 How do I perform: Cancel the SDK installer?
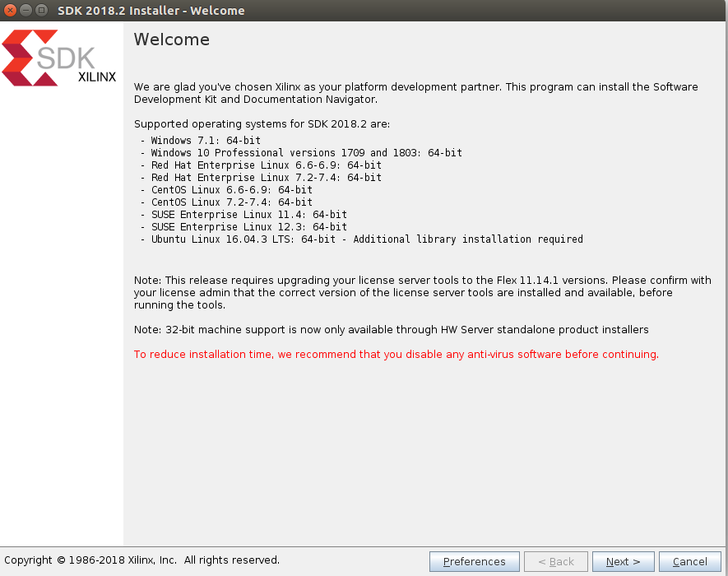click(x=689, y=561)
